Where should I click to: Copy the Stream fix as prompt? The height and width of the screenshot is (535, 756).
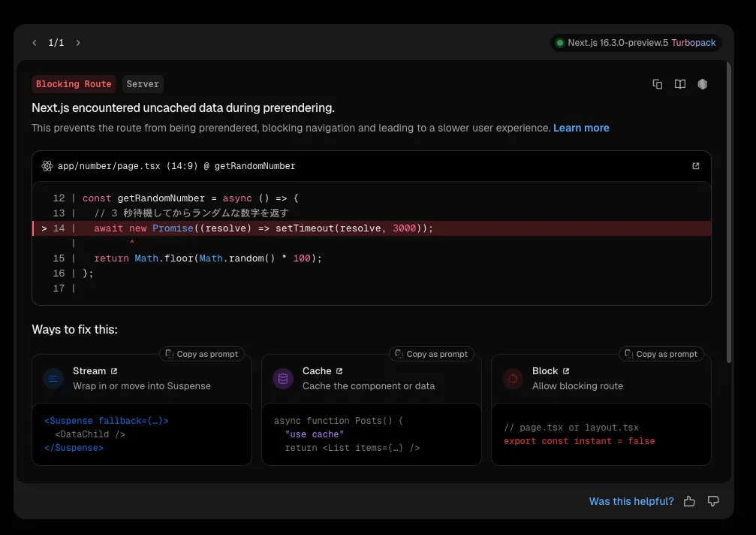point(202,354)
